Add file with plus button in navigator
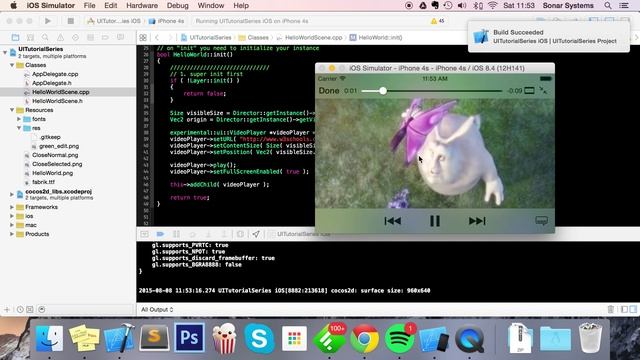 [7, 309]
